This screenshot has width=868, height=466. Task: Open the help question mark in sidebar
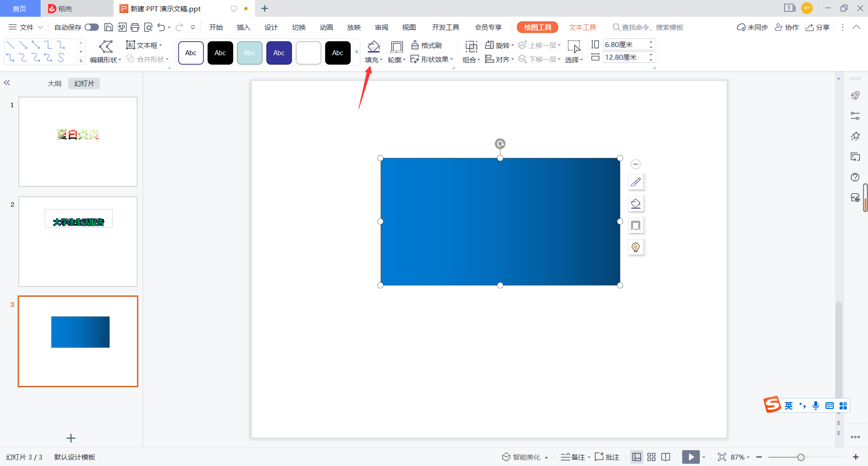855,177
